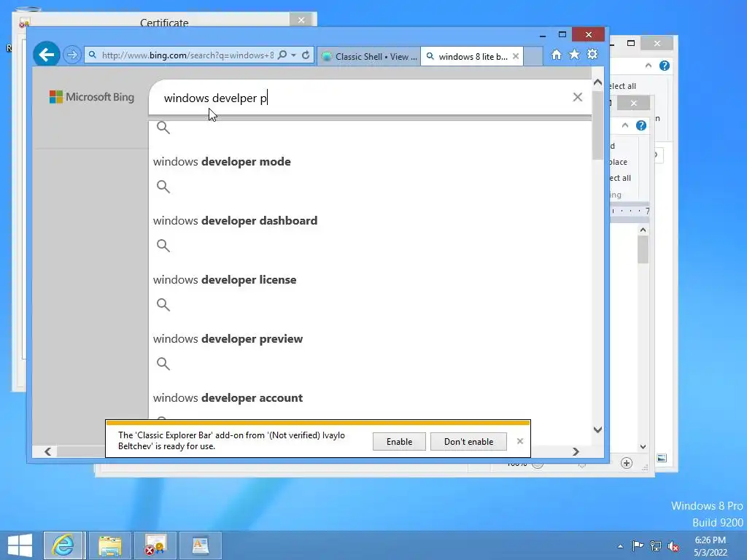
Task: Show hidden system tray icons
Action: tap(620, 546)
